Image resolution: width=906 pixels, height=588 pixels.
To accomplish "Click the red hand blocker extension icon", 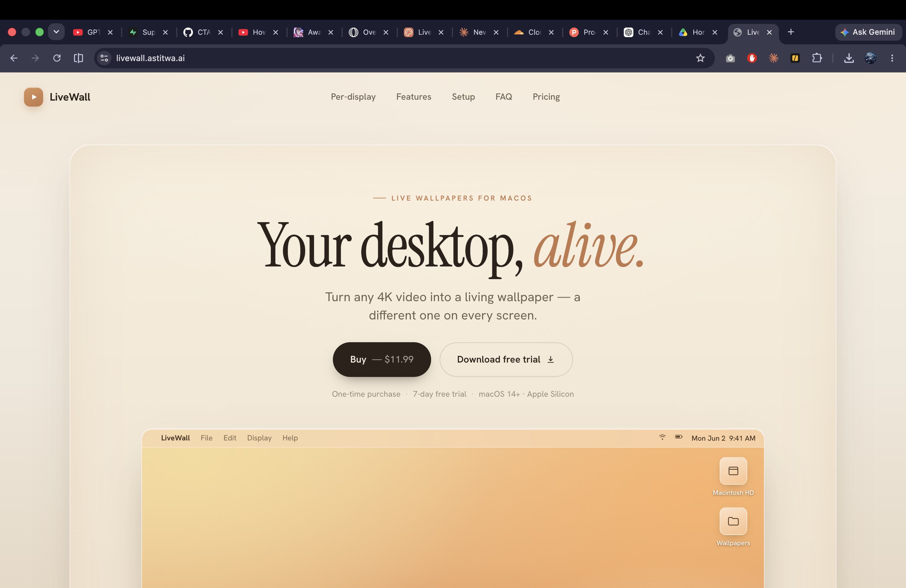I will tap(752, 58).
